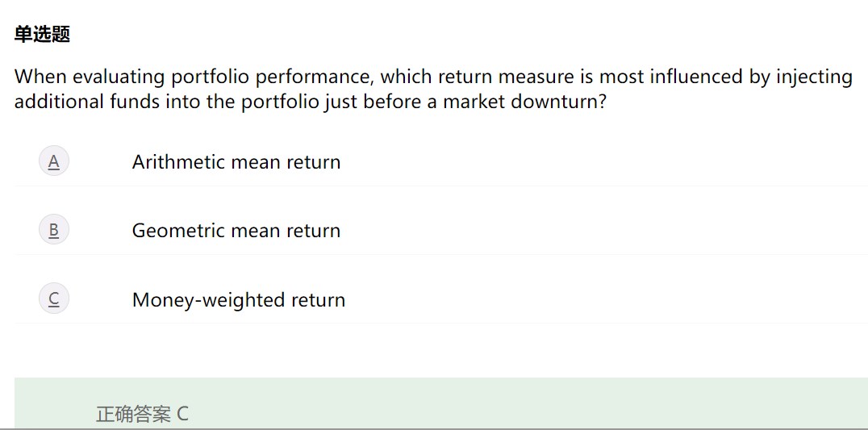Screen dimensions: 868x430
Task: Click the word "injecting" in the question
Action: [814, 77]
